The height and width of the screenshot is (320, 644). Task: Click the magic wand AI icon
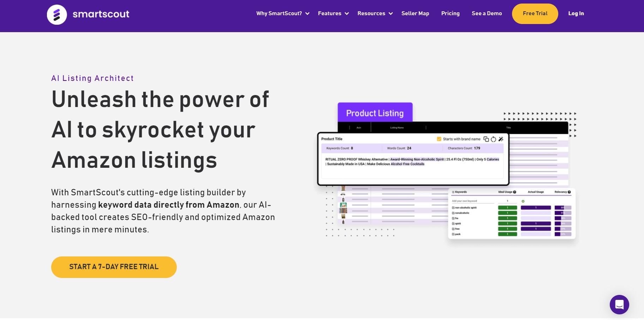click(501, 139)
